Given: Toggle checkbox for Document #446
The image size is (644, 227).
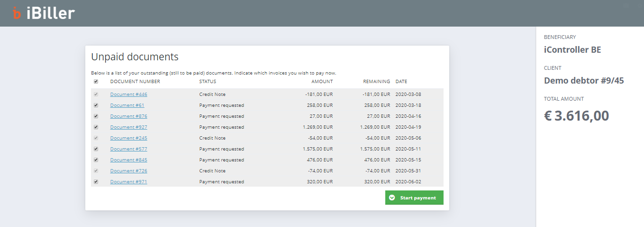Looking at the screenshot, I should click(x=96, y=94).
